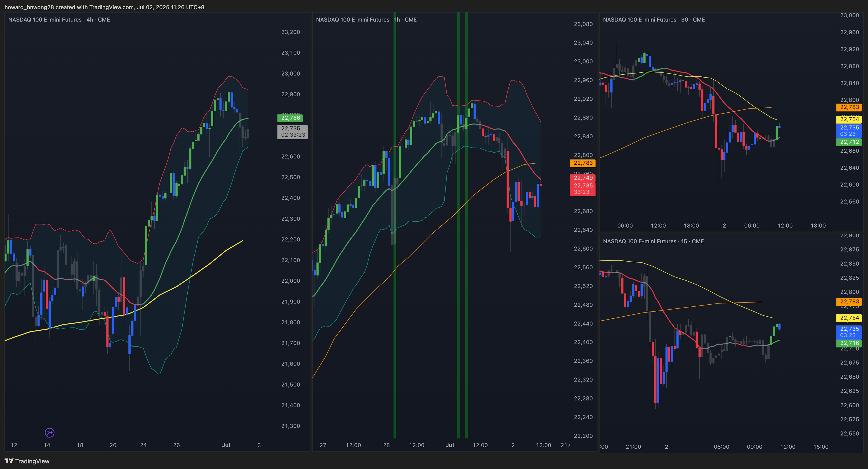
Task: Click the '28' date label on 1h chart time axis
Action: [x=387, y=445]
